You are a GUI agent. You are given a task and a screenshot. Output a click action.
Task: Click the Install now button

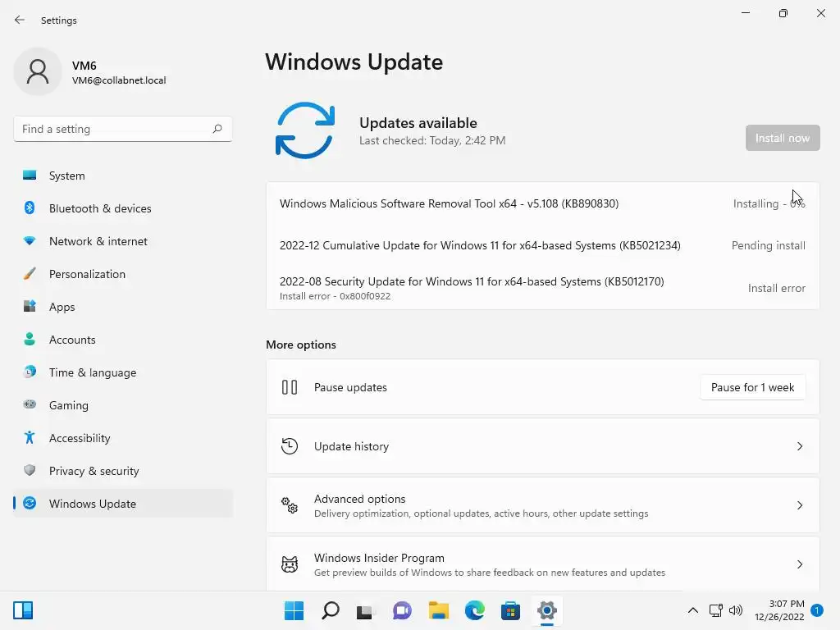(782, 138)
